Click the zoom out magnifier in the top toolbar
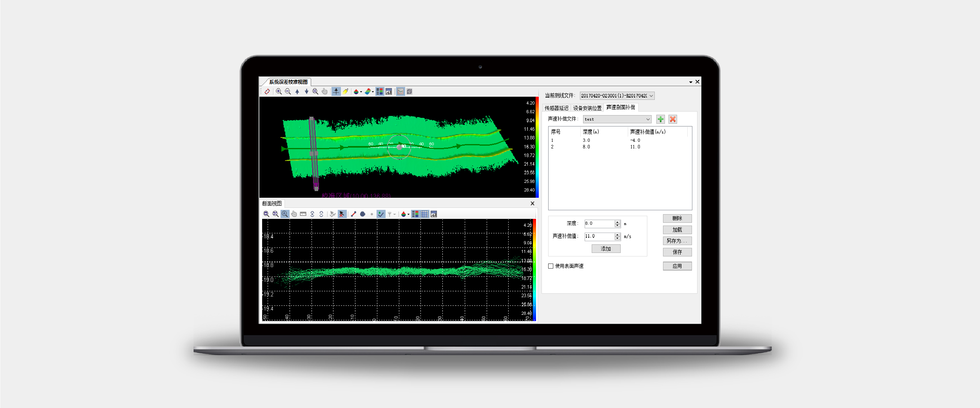 pos(288,92)
